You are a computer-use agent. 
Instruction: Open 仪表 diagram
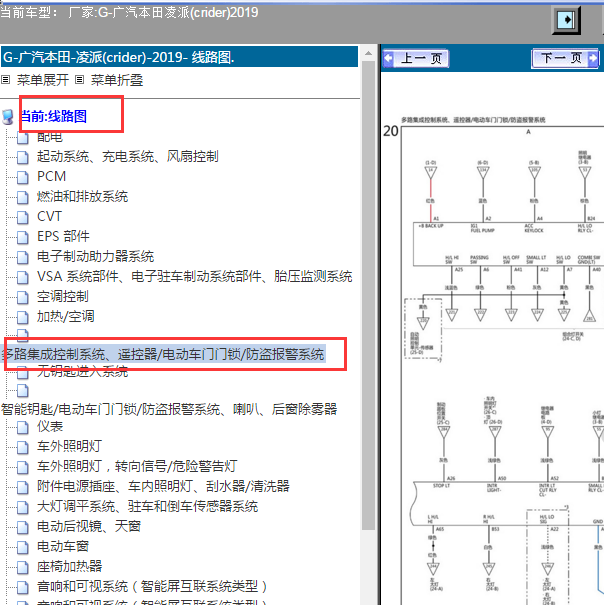point(50,426)
